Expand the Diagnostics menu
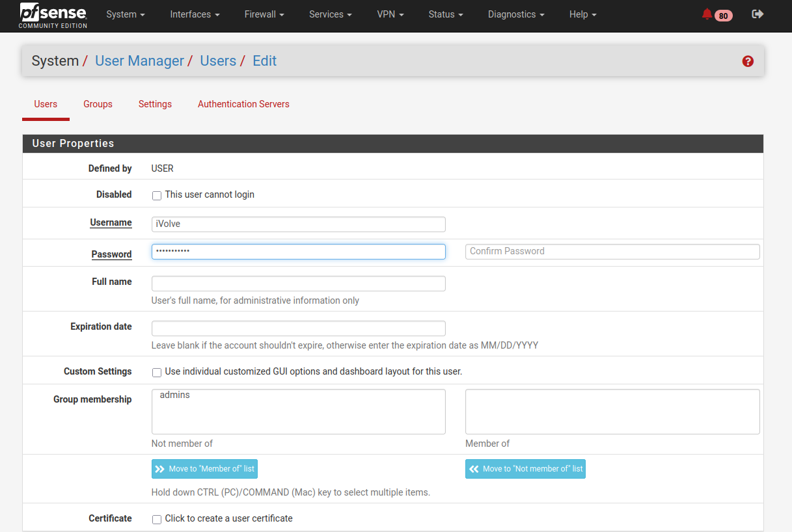 tap(516, 14)
